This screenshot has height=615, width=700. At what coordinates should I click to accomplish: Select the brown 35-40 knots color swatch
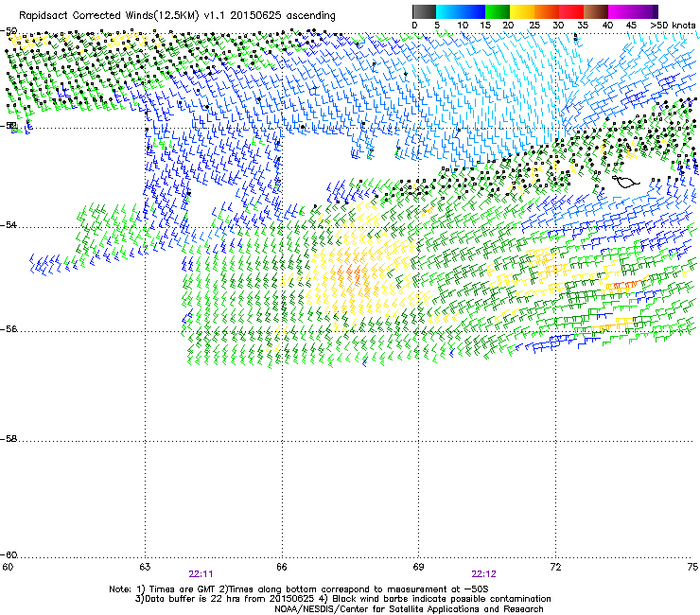[x=596, y=11]
